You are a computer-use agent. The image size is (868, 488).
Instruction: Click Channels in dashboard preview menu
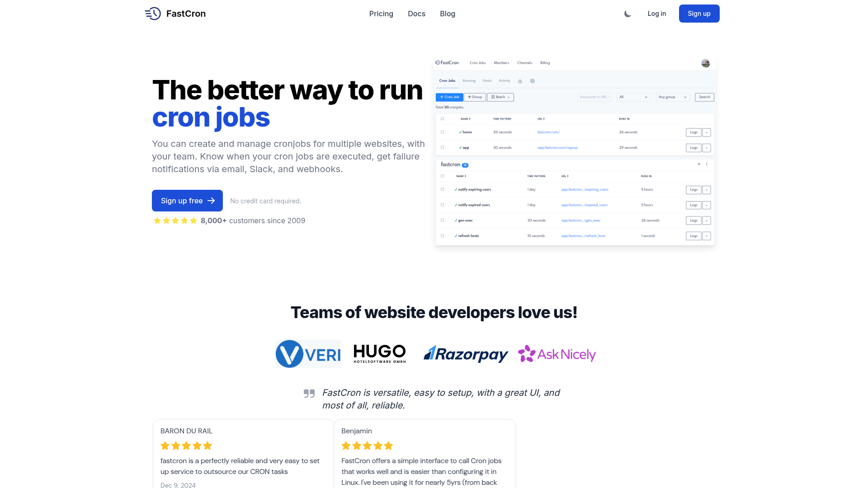coord(524,63)
